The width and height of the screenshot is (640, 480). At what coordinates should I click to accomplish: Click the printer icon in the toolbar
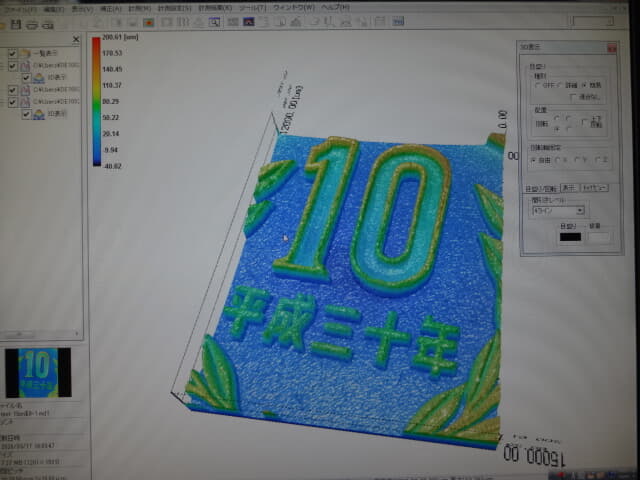32,25
